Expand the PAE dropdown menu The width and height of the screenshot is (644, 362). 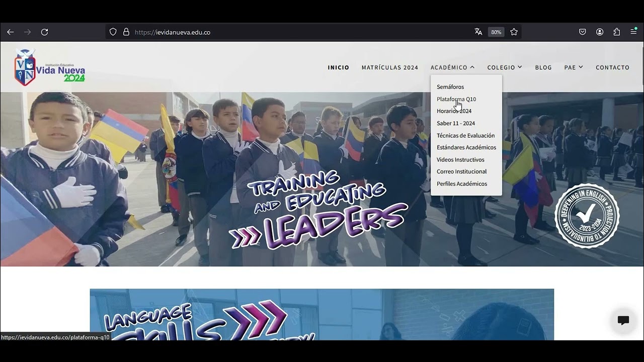574,67
